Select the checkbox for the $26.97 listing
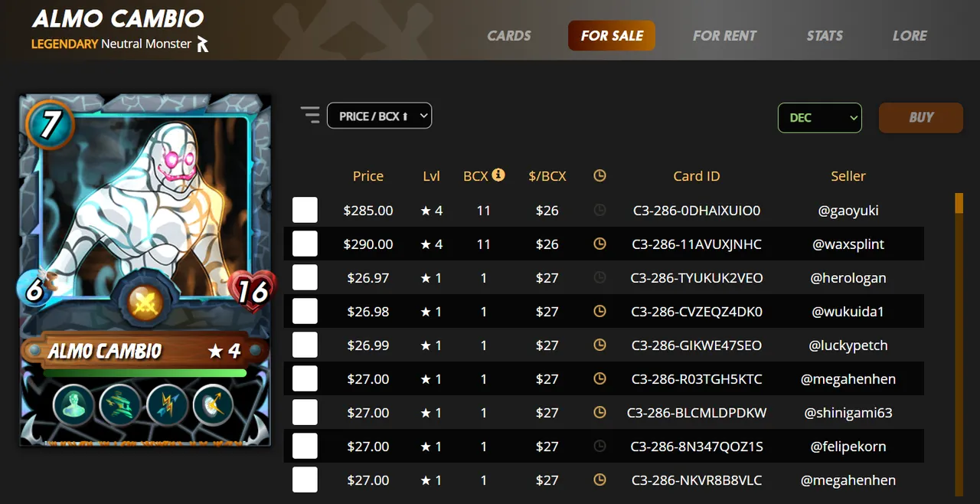This screenshot has width=980, height=504. tap(305, 277)
